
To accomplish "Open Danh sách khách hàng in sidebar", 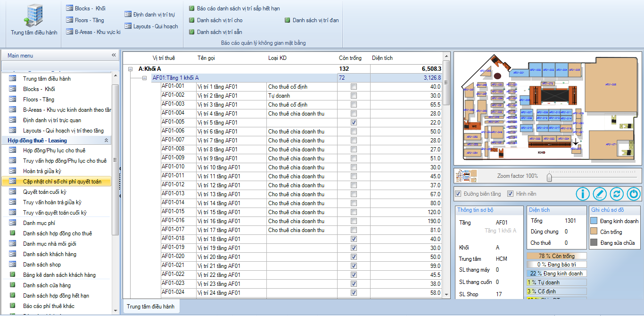I will [50, 254].
